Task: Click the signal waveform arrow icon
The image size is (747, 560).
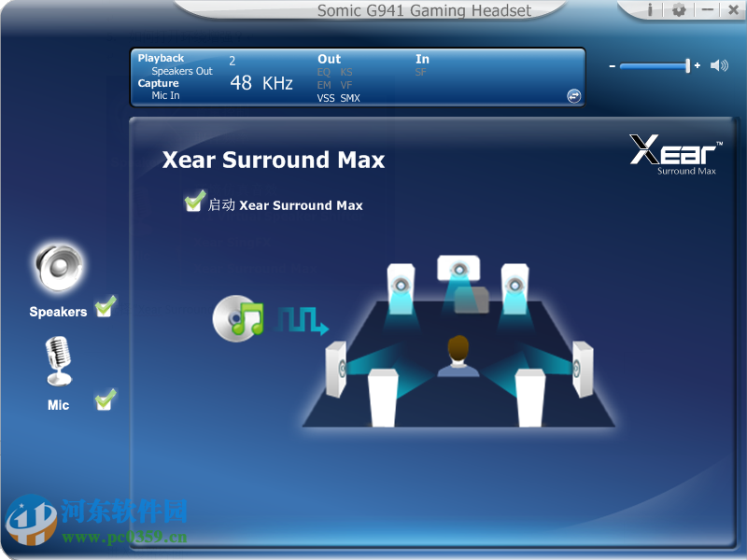Action: click(x=303, y=320)
